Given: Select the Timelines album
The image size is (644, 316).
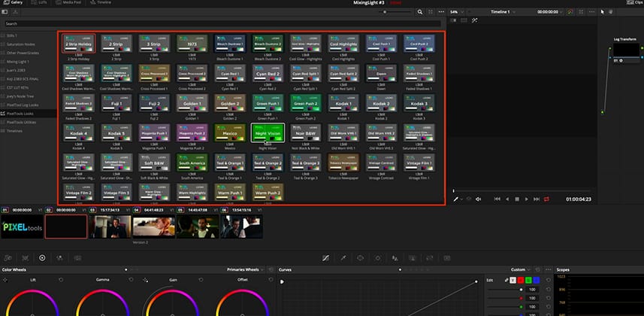Looking at the screenshot, I should [14, 131].
